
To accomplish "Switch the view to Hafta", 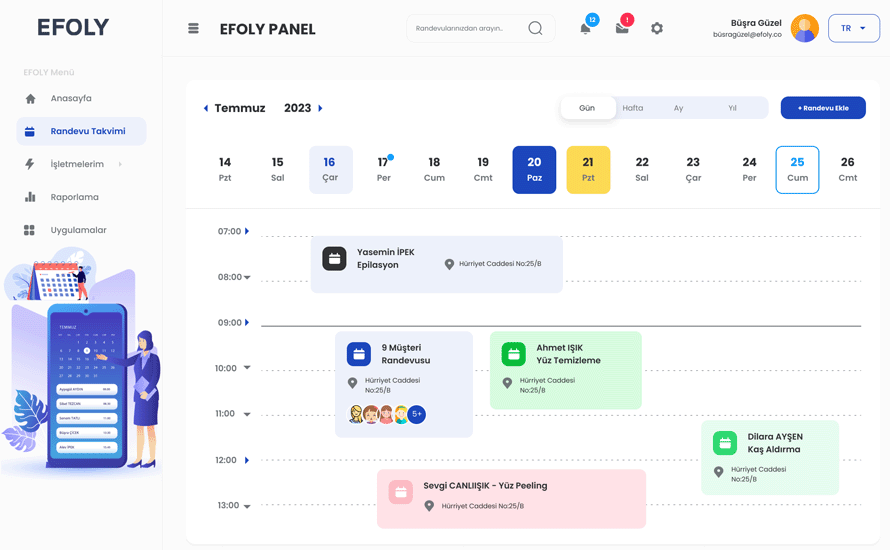I will (633, 108).
